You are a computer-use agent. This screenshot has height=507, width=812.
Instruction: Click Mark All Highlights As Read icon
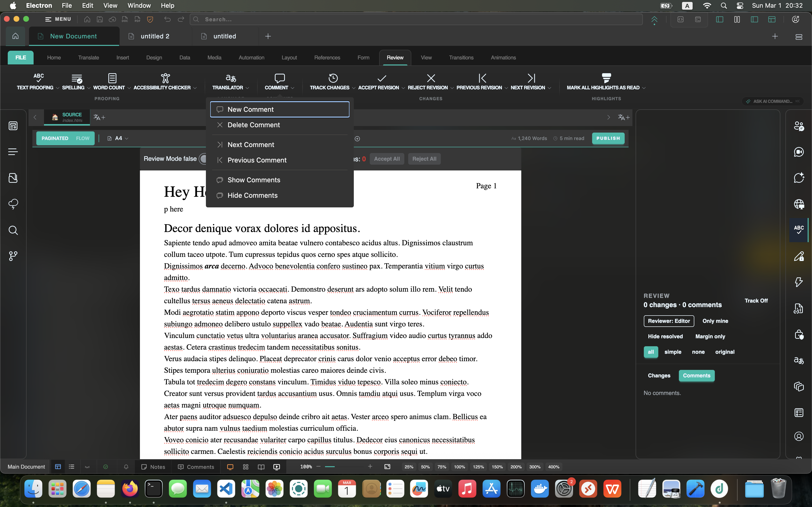tap(606, 78)
